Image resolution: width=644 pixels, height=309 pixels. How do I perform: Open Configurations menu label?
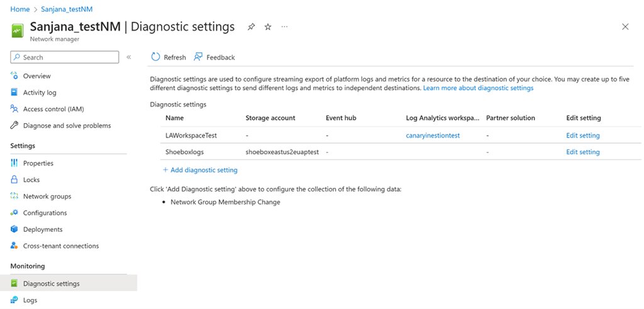45,213
